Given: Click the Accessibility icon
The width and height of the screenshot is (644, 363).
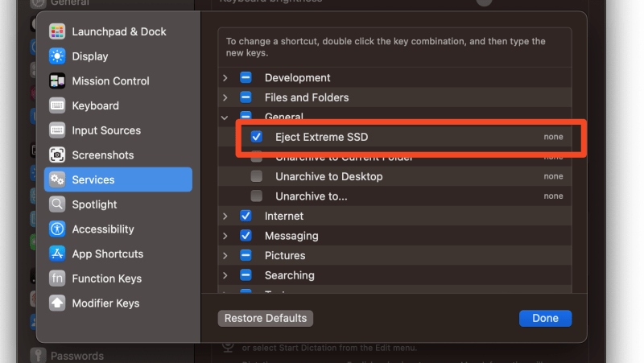Looking at the screenshot, I should 57,229.
